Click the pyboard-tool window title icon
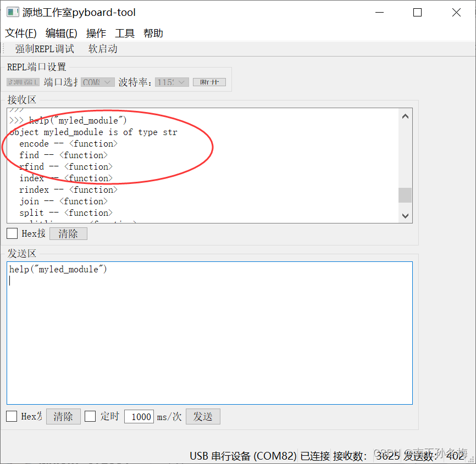The width and height of the screenshot is (476, 464). [x=13, y=12]
